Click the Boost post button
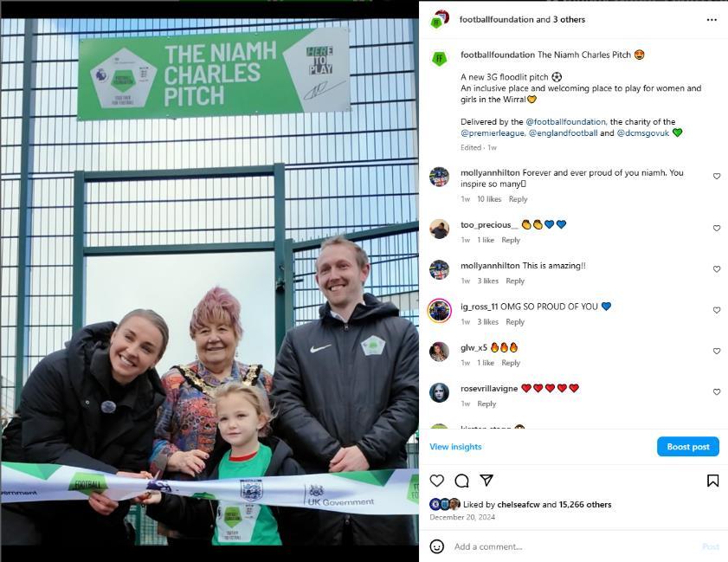 (687, 446)
